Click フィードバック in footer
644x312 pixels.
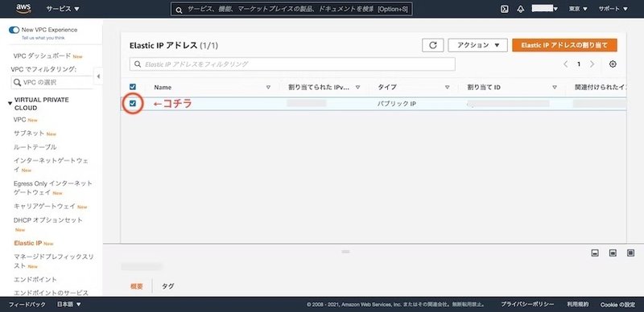click(27, 305)
